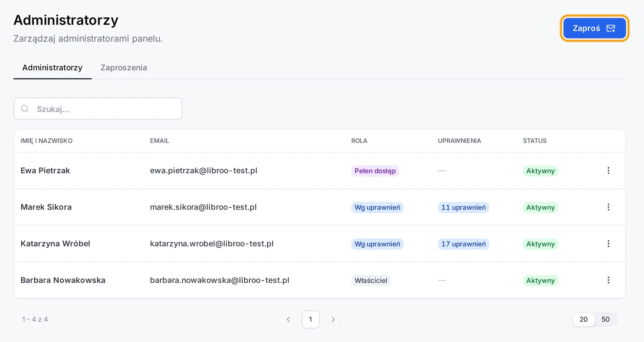Focus the Szukaj search field
Image resolution: width=644 pixels, height=342 pixels.
point(98,109)
